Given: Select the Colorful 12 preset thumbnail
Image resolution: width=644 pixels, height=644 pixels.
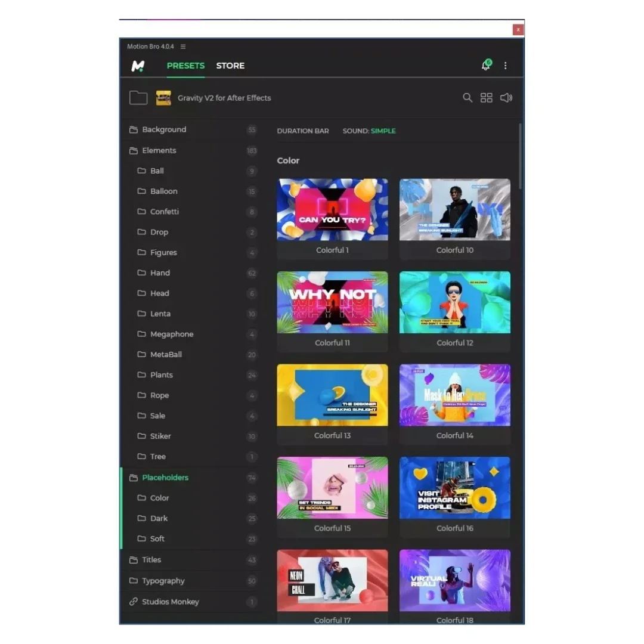Looking at the screenshot, I should click(454, 302).
